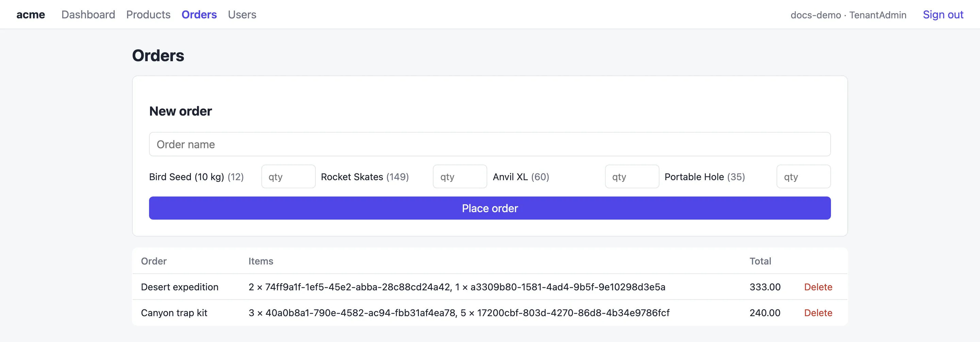This screenshot has height=342, width=980.
Task: Select the Desert expedition order name
Action: coord(180,287)
